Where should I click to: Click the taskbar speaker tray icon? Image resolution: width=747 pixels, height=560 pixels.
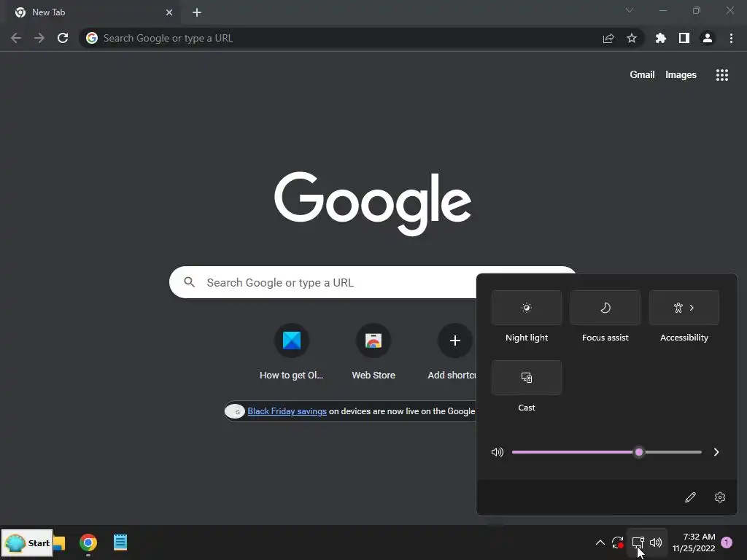tap(656, 542)
